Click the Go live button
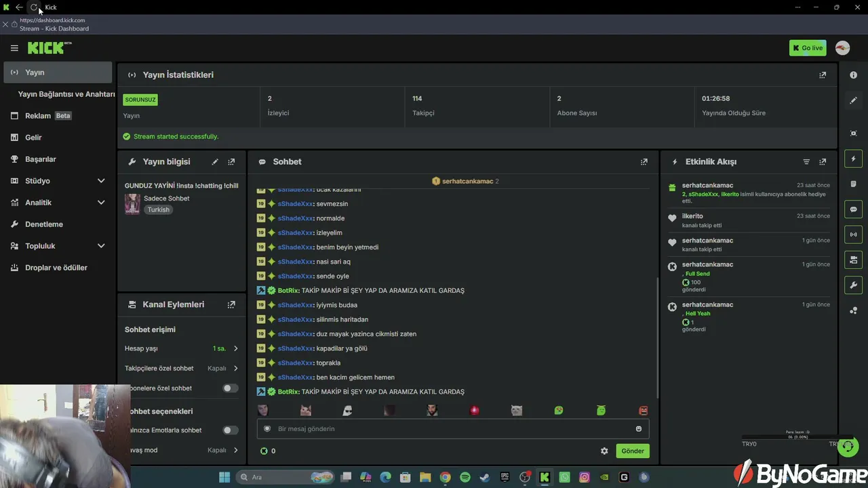This screenshot has height=488, width=868. click(x=808, y=48)
